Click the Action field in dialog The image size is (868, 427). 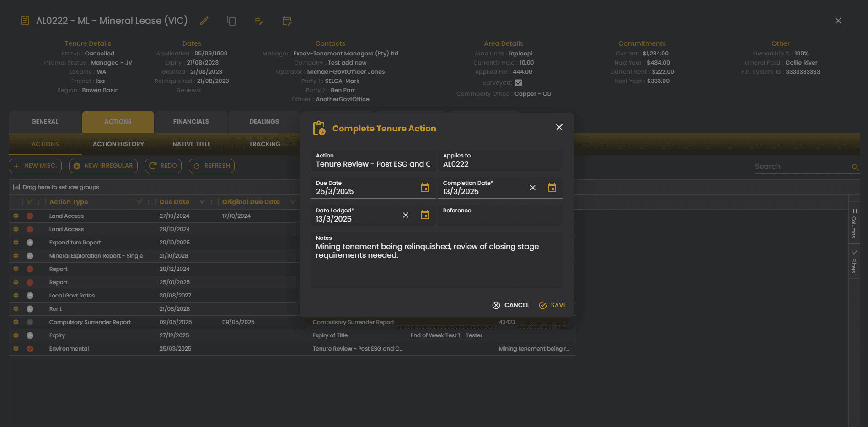coord(373,160)
